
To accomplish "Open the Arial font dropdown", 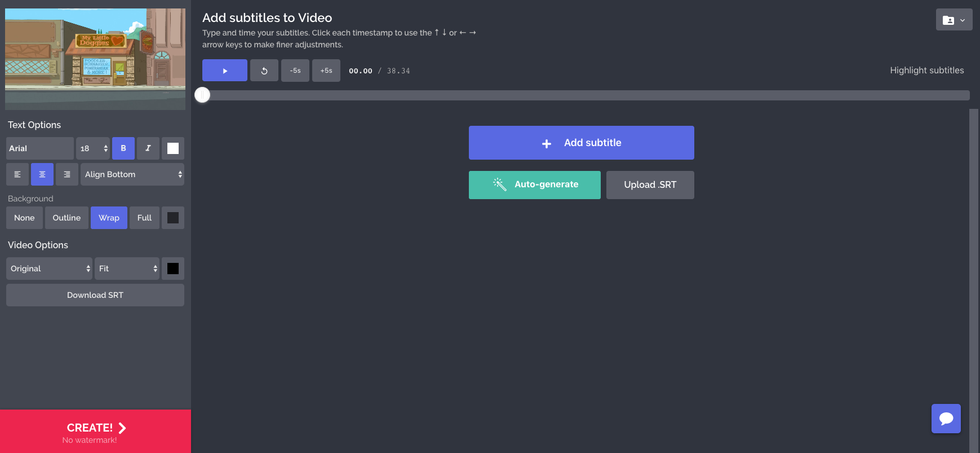I will click(x=40, y=148).
